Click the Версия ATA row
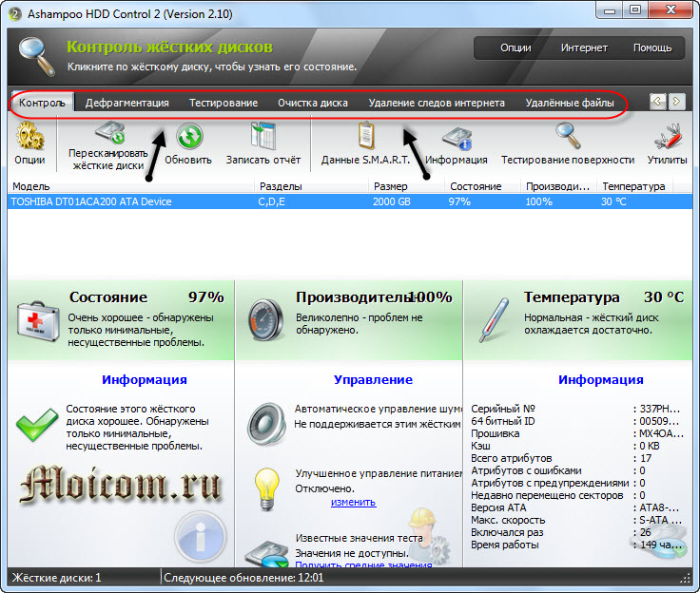The width and height of the screenshot is (700, 593). point(576,507)
